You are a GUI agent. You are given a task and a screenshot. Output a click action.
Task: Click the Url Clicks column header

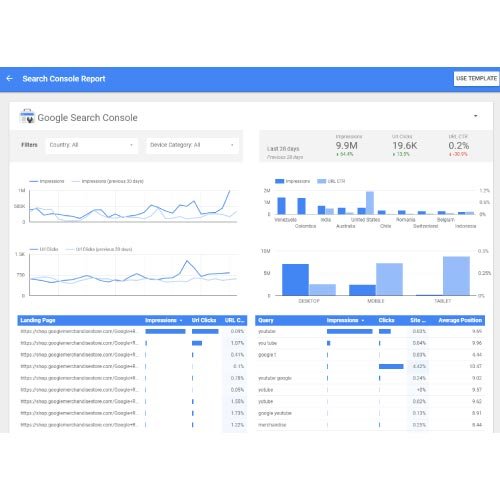point(204,320)
